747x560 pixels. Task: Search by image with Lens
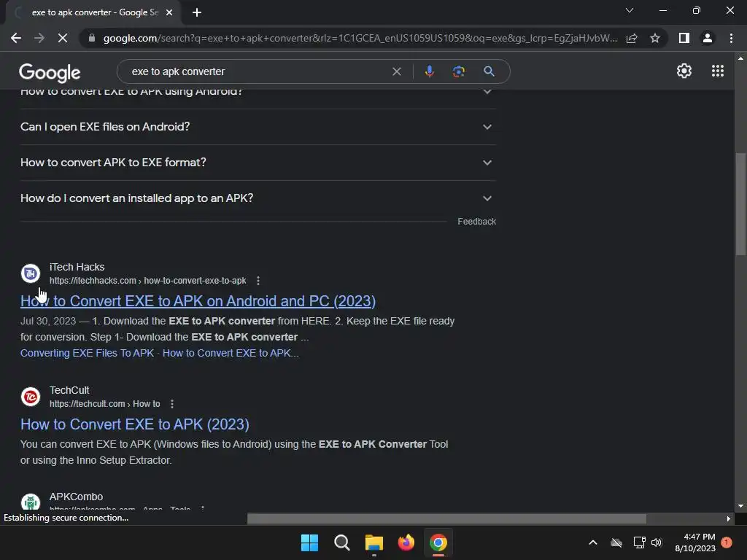click(x=459, y=71)
